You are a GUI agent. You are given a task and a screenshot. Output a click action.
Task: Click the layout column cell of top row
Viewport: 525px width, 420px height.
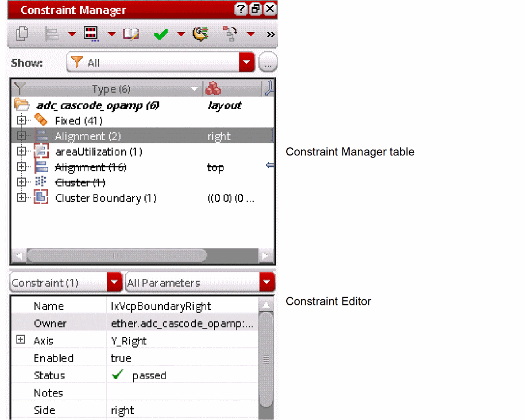coord(224,106)
